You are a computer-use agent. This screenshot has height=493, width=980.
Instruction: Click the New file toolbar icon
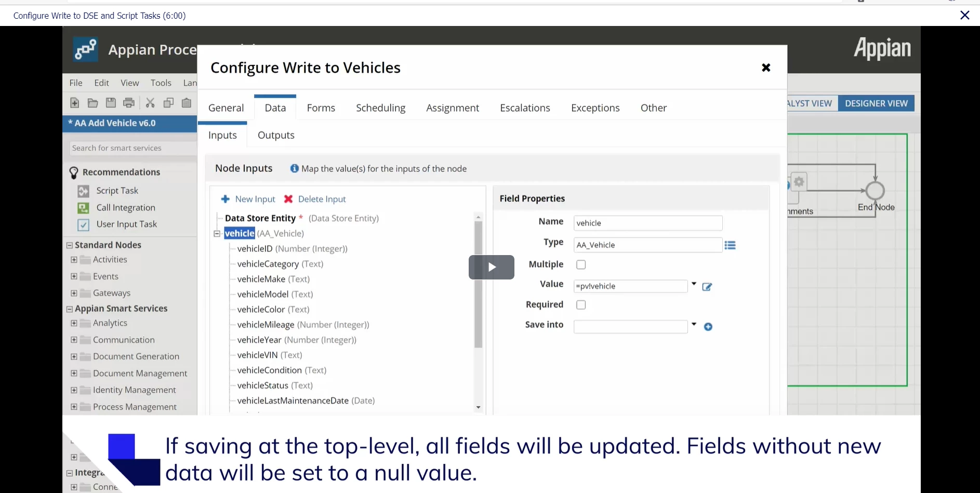pyautogui.click(x=75, y=103)
